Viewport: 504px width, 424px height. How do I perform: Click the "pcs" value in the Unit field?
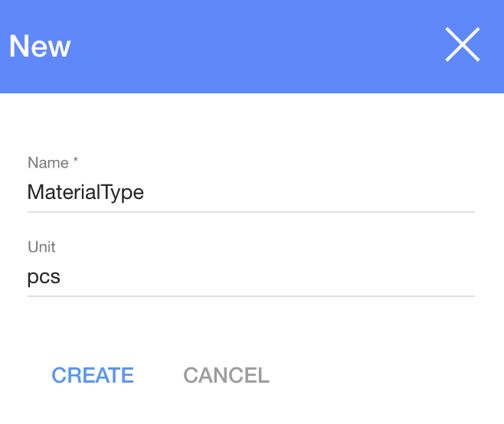click(x=44, y=276)
